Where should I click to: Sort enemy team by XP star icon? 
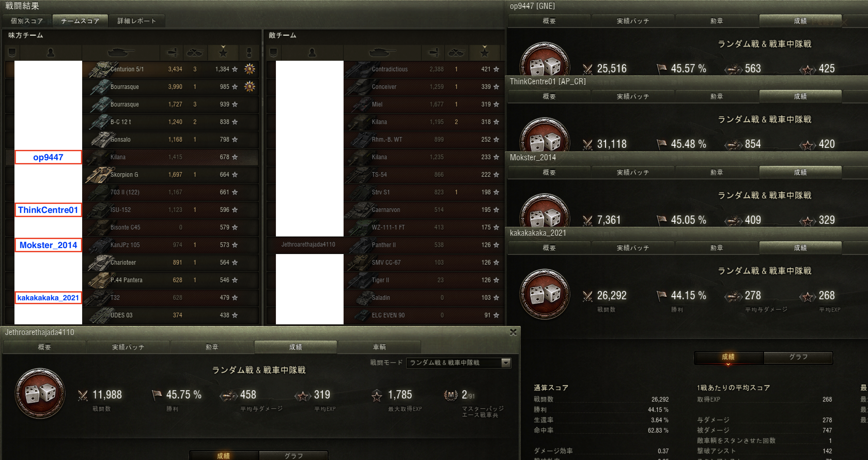click(485, 52)
